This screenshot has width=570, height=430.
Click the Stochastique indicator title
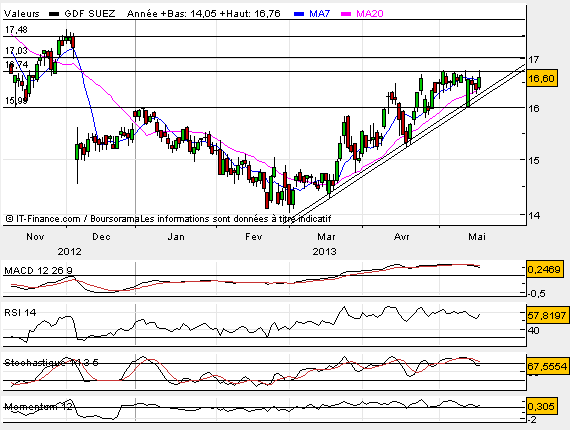(51, 363)
